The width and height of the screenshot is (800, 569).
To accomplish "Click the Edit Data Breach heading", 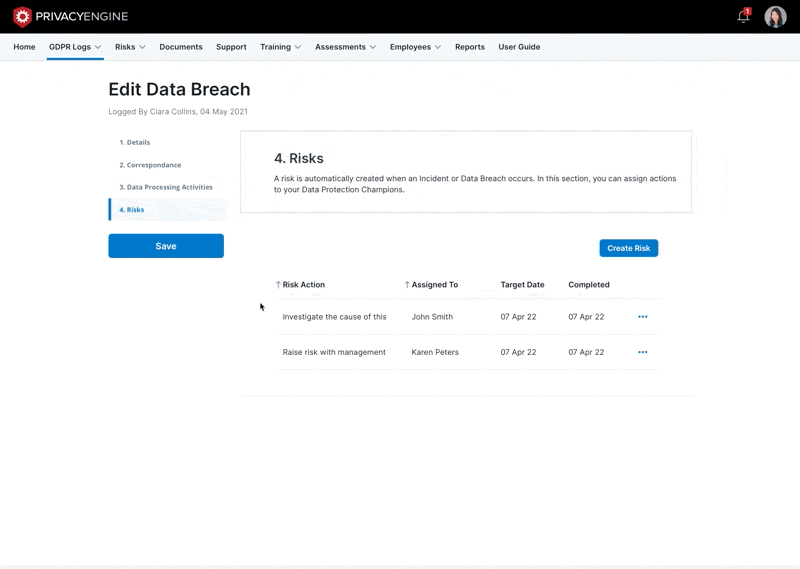I will [x=179, y=89].
